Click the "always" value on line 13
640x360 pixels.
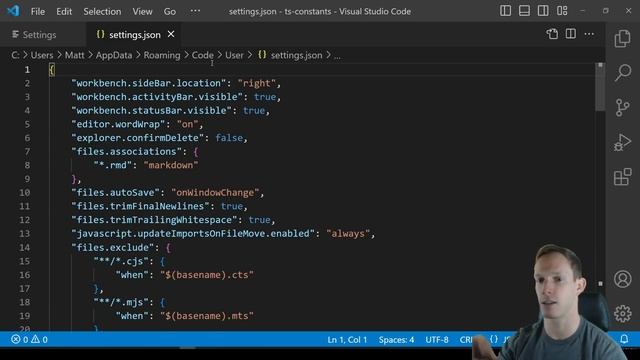click(348, 233)
